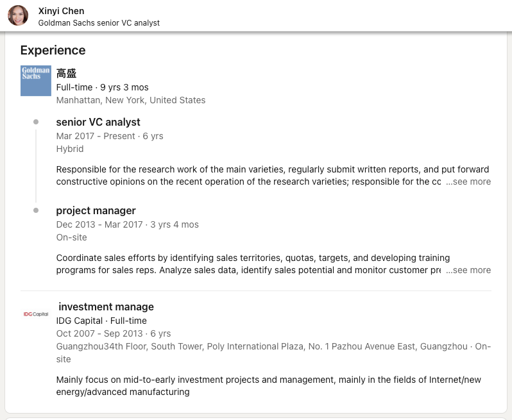512x420 pixels.
Task: Click Xinyi Chen's profile avatar photo
Action: coord(18,15)
